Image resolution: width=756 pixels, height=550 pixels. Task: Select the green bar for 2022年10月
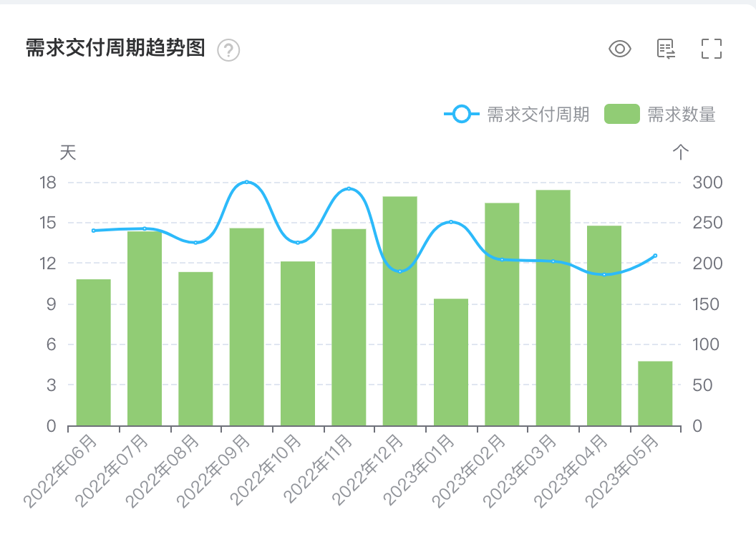pyautogui.click(x=298, y=344)
